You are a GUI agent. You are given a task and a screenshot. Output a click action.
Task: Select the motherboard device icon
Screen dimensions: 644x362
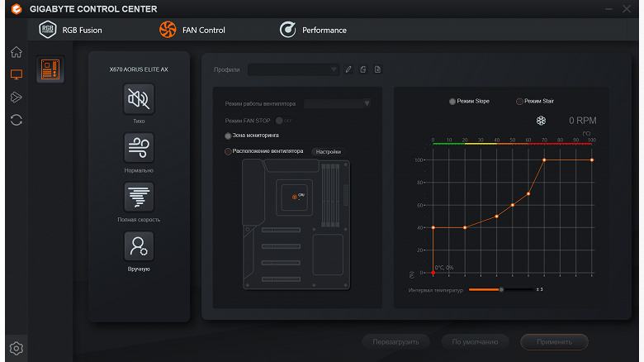50,69
